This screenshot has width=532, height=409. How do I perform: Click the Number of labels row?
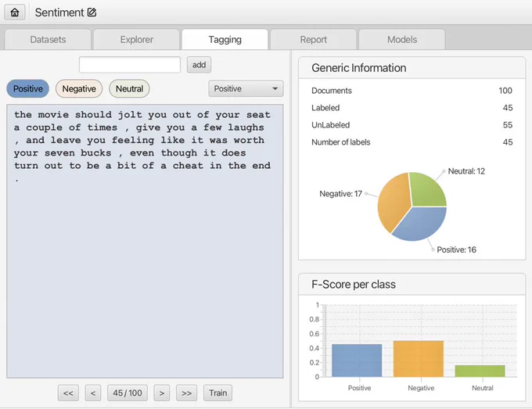point(412,142)
